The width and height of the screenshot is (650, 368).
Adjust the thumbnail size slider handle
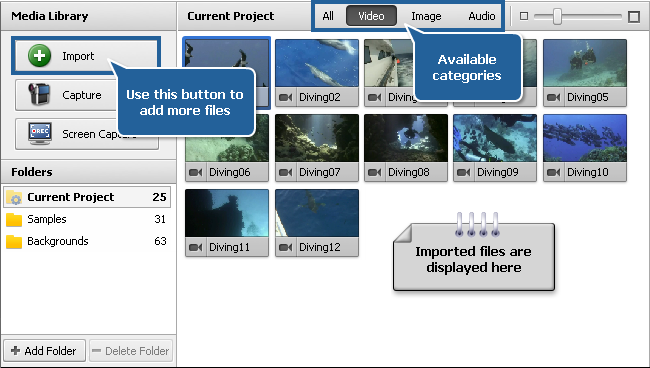(558, 17)
